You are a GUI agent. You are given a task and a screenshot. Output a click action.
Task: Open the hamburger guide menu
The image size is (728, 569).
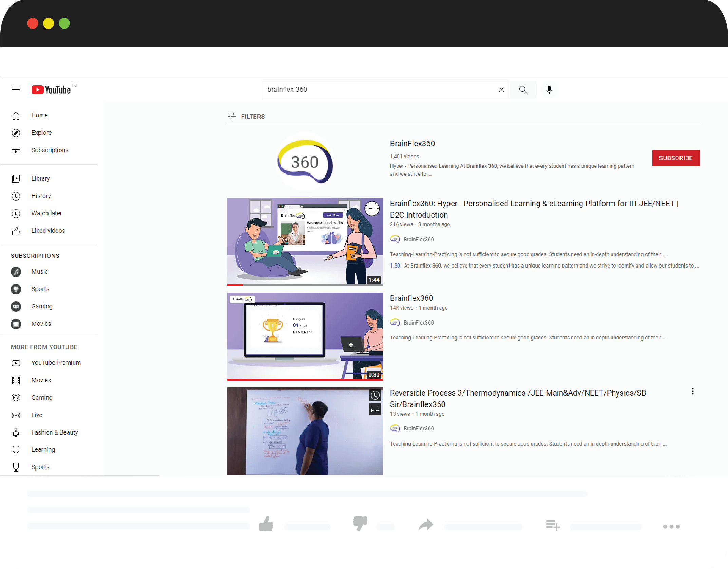tap(16, 90)
